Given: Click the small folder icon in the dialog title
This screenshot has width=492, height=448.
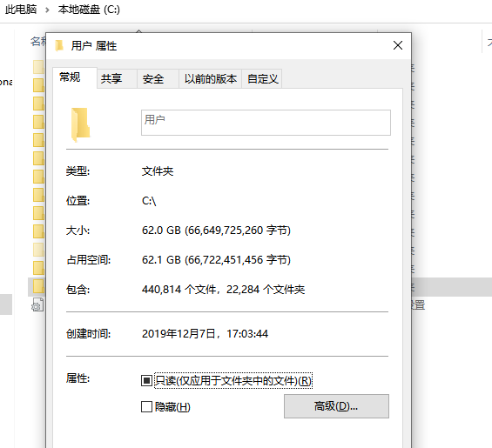Looking at the screenshot, I should [x=59, y=46].
